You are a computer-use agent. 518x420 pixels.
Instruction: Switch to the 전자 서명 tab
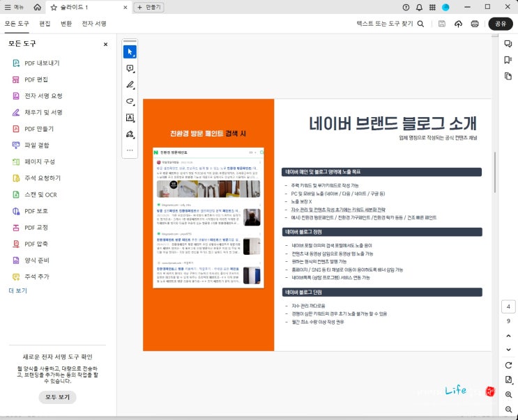(x=94, y=24)
